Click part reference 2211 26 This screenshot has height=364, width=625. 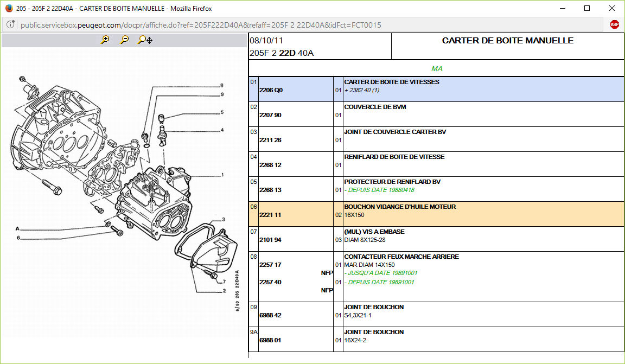270,140
